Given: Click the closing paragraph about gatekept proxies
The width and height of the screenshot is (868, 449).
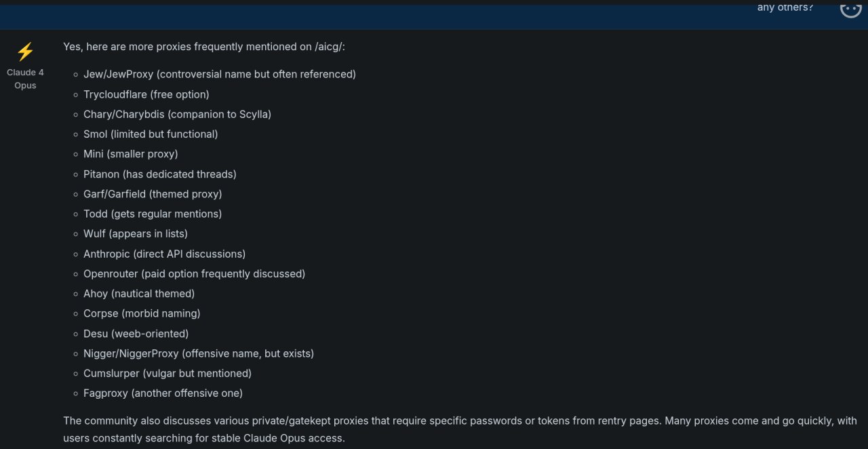Looking at the screenshot, I should pyautogui.click(x=460, y=429).
